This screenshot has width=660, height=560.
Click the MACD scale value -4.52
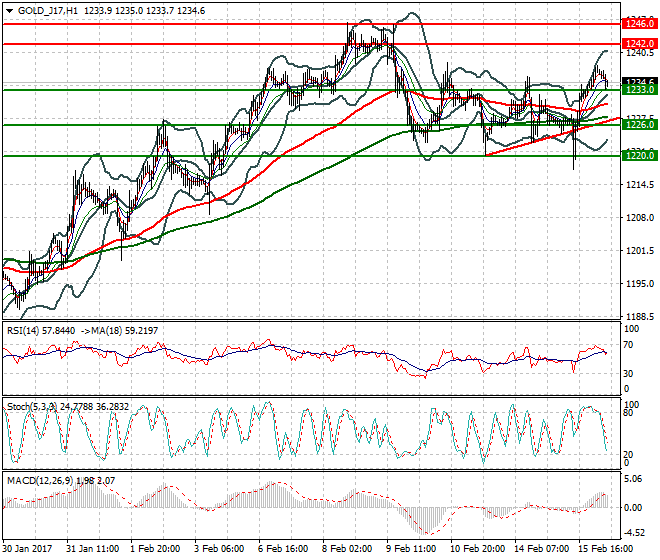(x=633, y=533)
